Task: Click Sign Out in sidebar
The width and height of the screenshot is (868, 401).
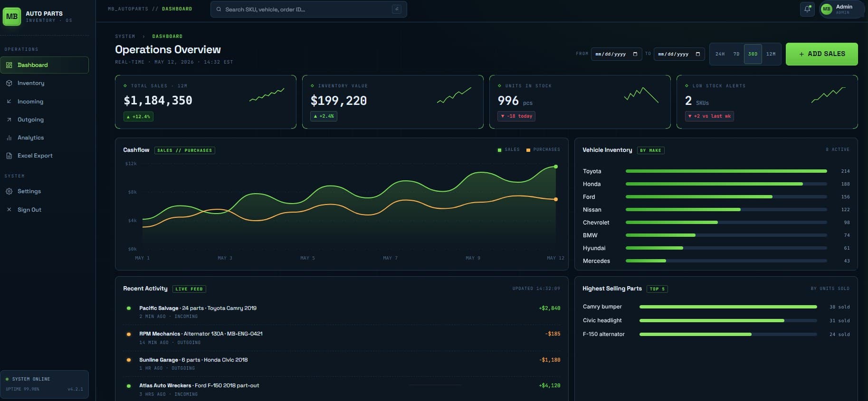Action: pos(44,209)
